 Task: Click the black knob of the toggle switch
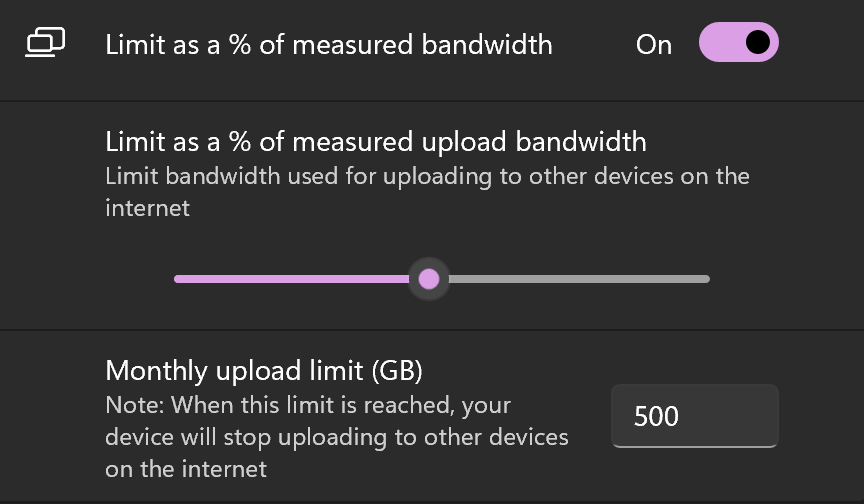coord(758,42)
